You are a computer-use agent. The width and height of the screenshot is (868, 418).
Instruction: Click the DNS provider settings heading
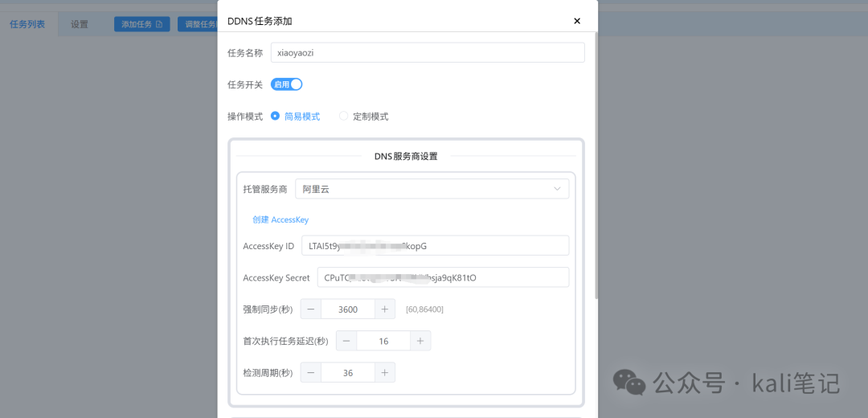click(x=406, y=156)
